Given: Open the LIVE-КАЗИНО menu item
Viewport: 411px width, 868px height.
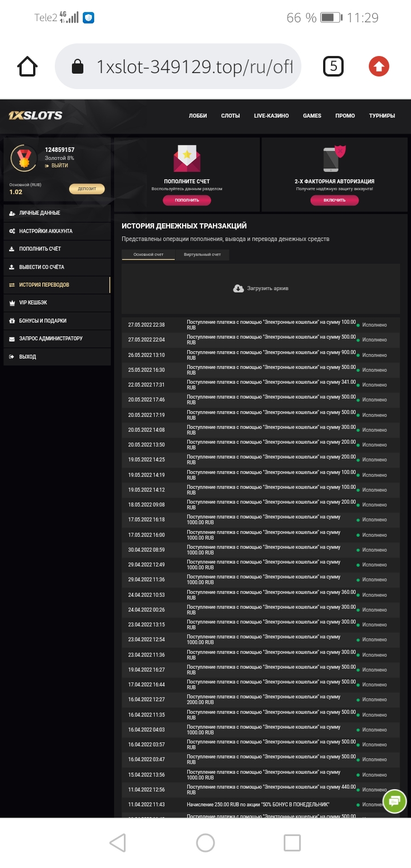Looking at the screenshot, I should (271, 115).
